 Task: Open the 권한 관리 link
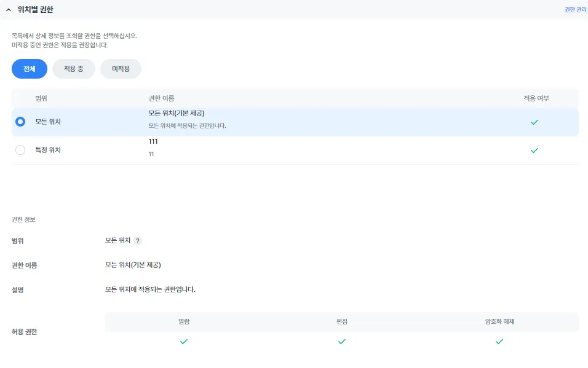click(x=575, y=10)
